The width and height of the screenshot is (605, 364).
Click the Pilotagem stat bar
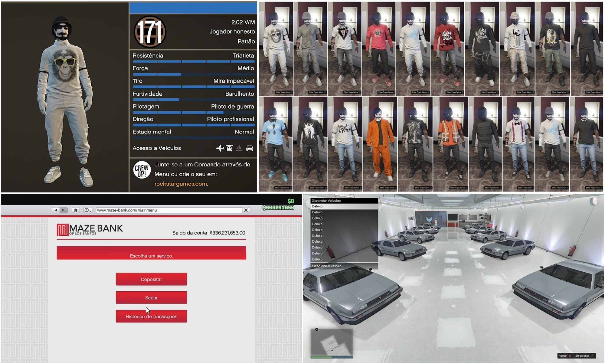point(194,112)
